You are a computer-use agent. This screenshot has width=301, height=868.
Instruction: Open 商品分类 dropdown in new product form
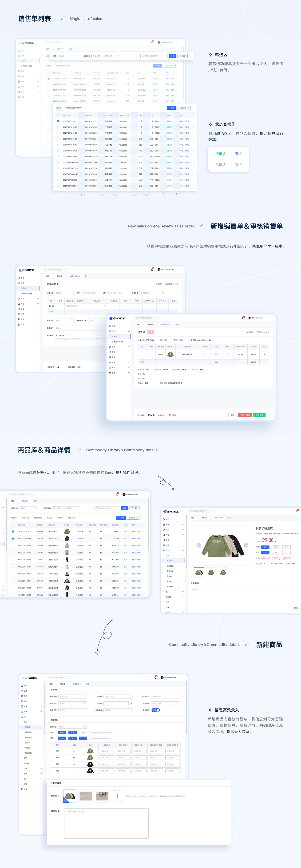click(x=73, y=703)
